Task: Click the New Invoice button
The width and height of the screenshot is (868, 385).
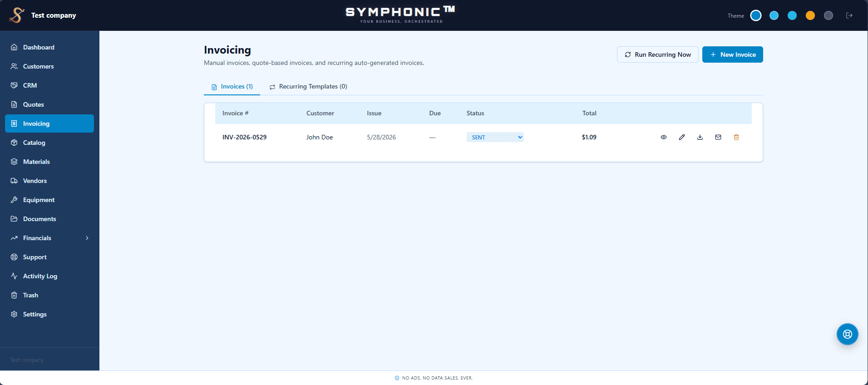Action: (732, 54)
